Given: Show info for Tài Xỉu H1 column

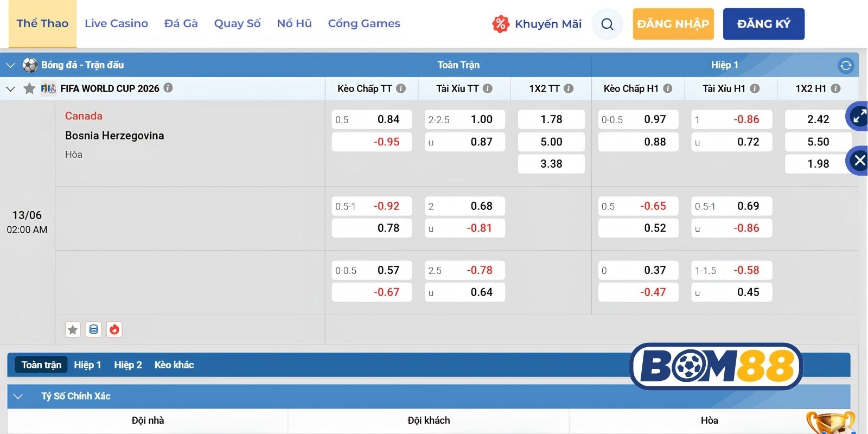Looking at the screenshot, I should click(x=755, y=88).
